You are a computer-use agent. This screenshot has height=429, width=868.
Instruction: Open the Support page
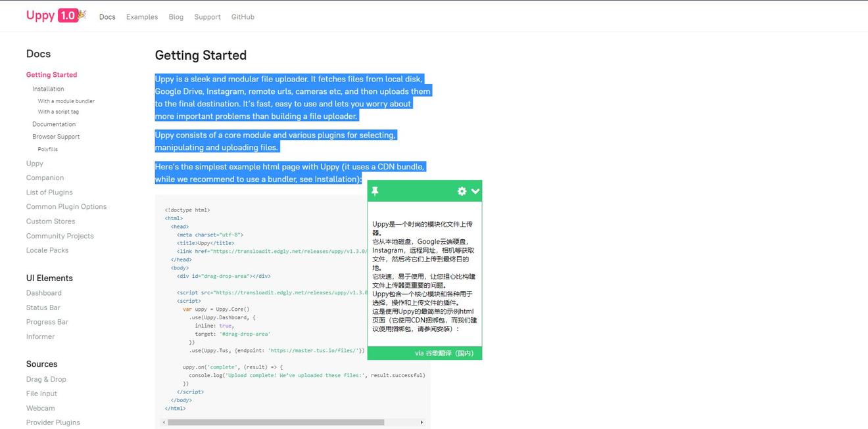coord(207,16)
